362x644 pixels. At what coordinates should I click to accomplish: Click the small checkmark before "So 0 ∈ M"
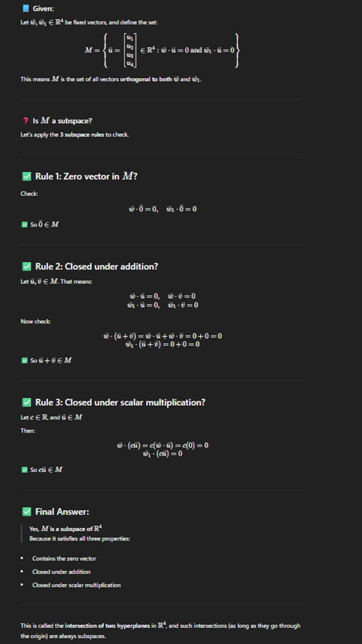pos(25,225)
